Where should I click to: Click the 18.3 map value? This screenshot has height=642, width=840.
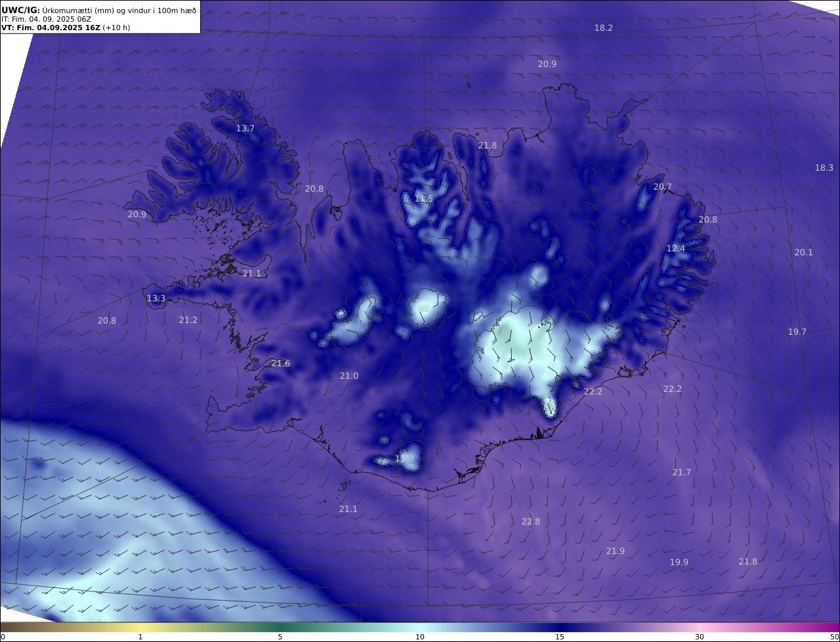click(x=824, y=168)
